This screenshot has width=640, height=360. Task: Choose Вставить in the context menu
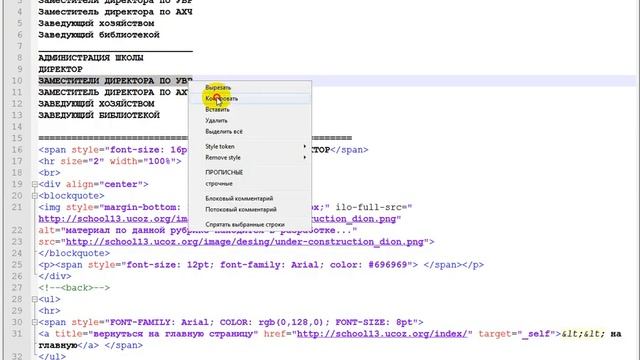(x=217, y=109)
